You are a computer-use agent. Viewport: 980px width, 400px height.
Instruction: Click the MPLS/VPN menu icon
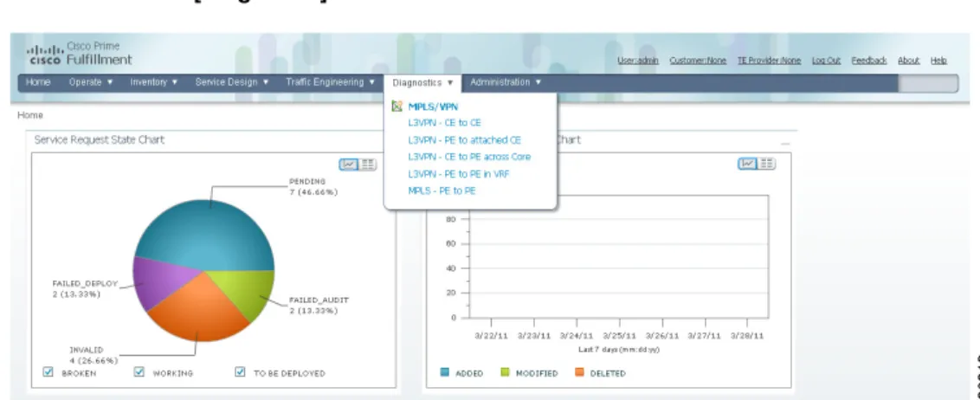[x=397, y=106]
